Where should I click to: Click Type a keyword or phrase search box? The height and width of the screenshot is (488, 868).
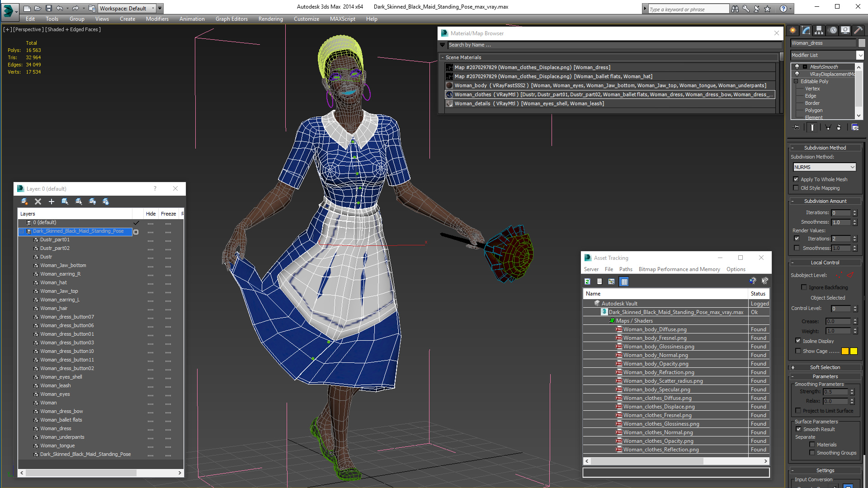click(688, 9)
